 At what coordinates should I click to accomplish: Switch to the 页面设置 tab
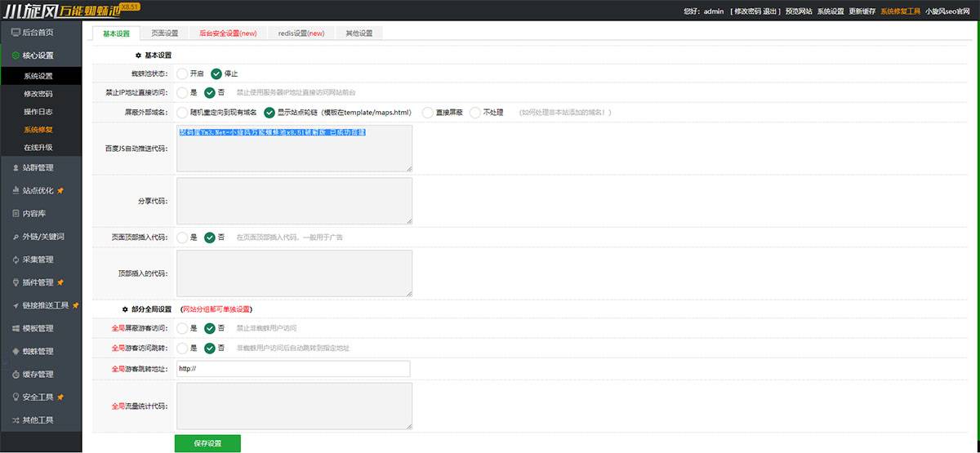coord(164,33)
